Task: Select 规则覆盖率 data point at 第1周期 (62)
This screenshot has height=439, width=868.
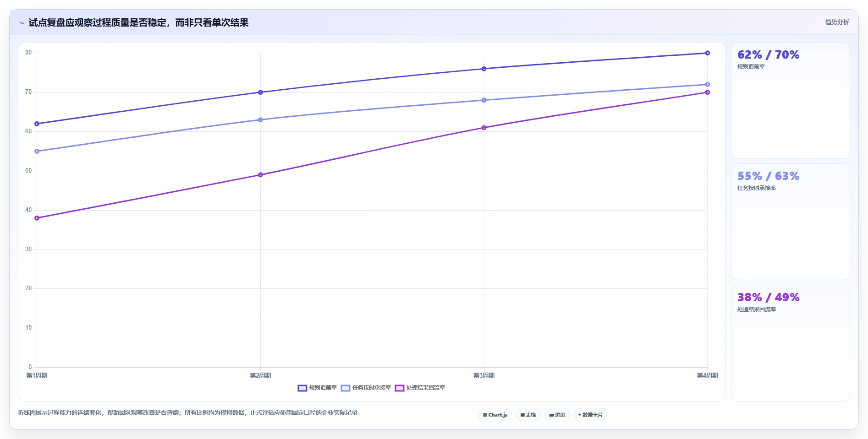Action: (37, 124)
